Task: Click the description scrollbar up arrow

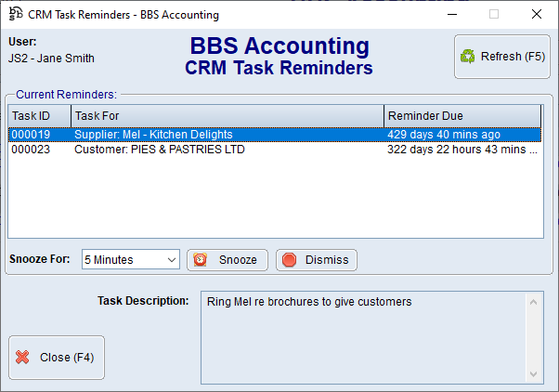Action: [534, 301]
